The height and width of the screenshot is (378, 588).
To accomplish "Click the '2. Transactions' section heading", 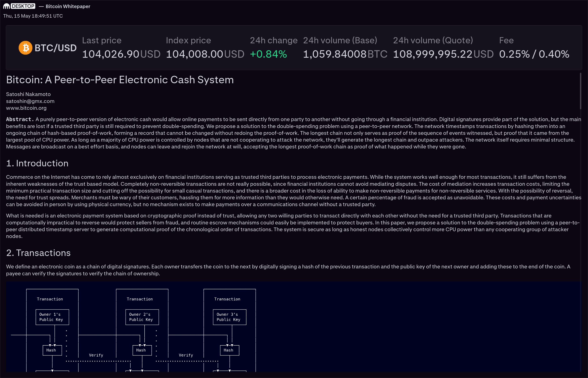I will click(38, 253).
